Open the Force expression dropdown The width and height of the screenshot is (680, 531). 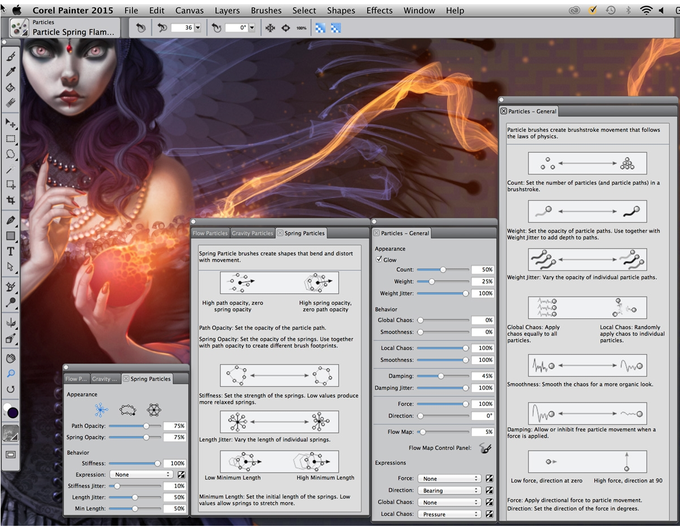[x=449, y=478]
